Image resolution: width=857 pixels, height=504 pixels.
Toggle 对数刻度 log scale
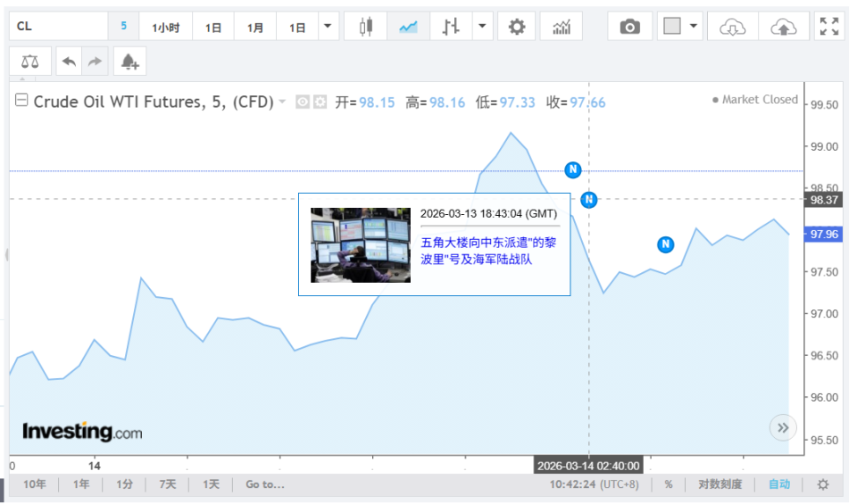(720, 484)
